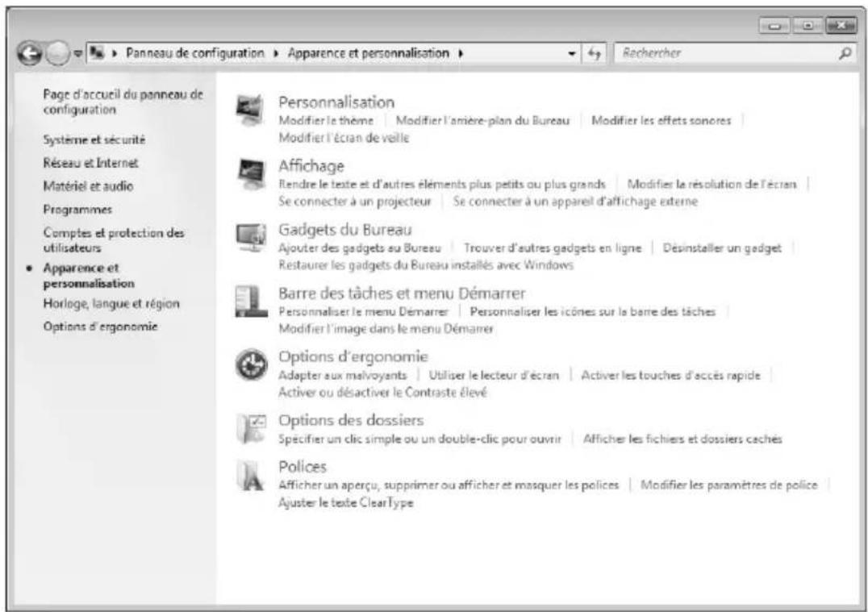Screen dimensions: 868x612
Task: Click Modifier les paramètres de police
Action: (728, 485)
